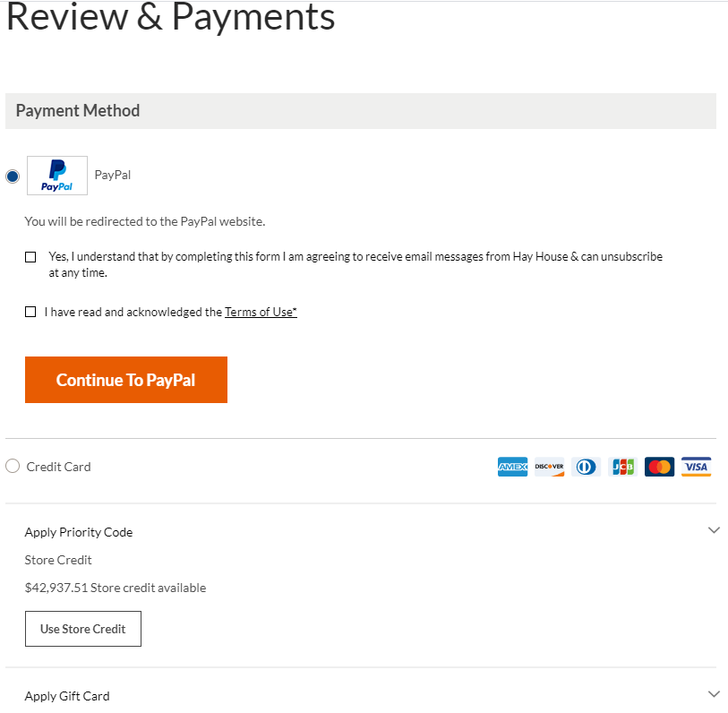Click the Diners Club card icon
728x713 pixels.
(587, 467)
